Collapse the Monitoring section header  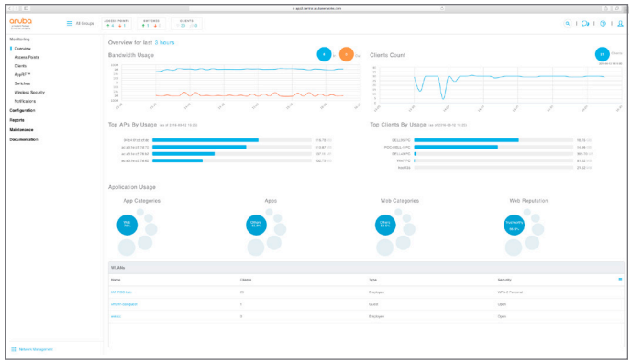point(19,39)
